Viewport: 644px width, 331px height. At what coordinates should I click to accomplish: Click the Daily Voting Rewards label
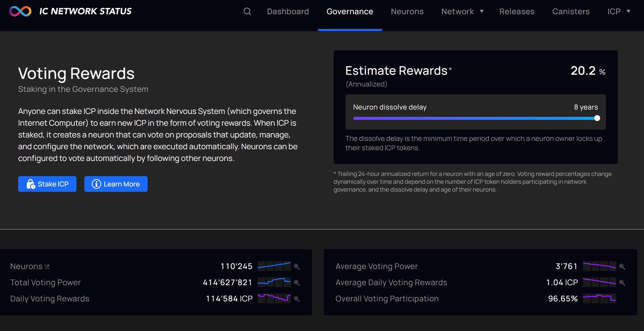click(50, 298)
